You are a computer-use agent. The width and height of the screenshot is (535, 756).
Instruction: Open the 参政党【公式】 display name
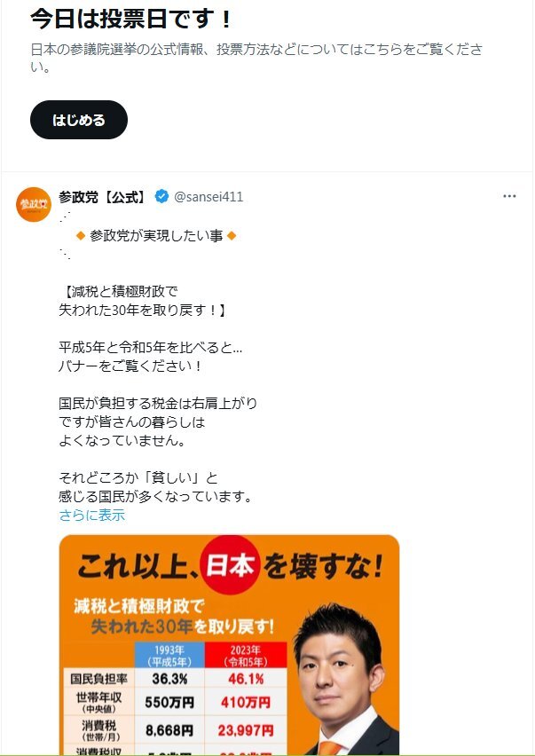coord(102,197)
